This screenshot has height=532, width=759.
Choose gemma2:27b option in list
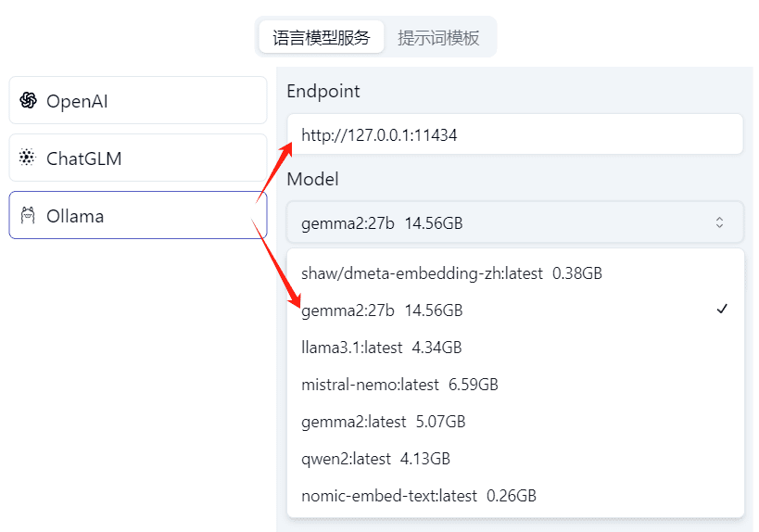click(x=515, y=310)
